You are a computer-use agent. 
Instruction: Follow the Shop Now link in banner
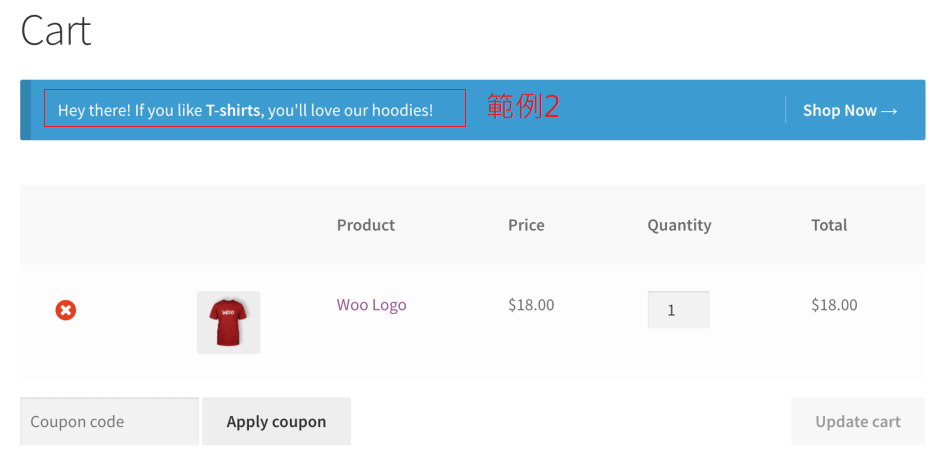click(x=839, y=111)
